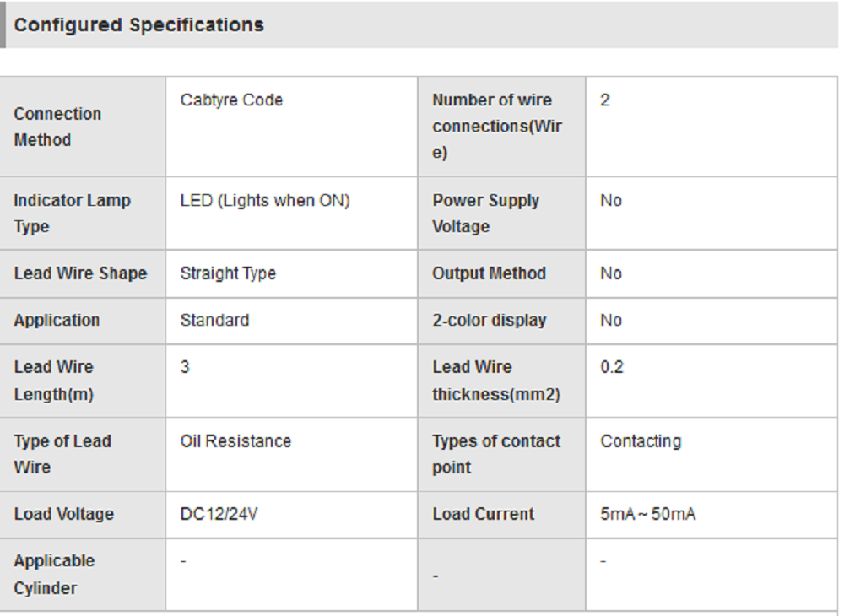Select the Applicable Cylinder label
Screen dimensions: 844x616
(54, 575)
